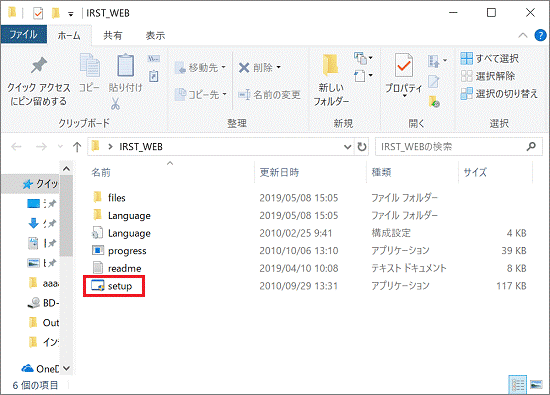
Task: Switch to the Share (共有) tab
Action: pos(113,35)
